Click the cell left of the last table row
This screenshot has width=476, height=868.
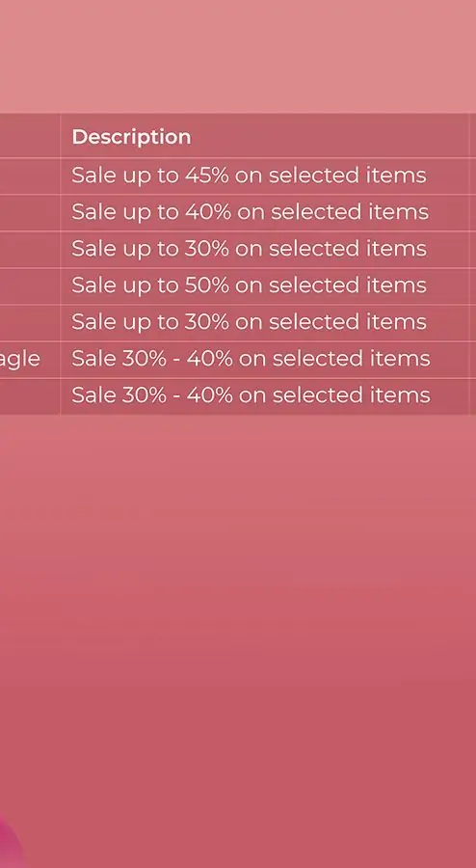[x=30, y=396]
